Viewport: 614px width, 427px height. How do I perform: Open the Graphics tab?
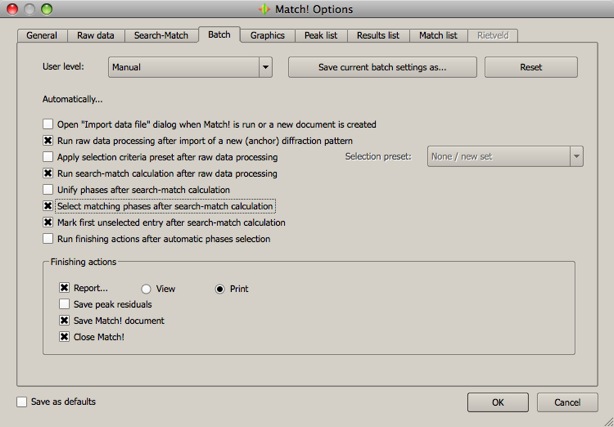267,35
